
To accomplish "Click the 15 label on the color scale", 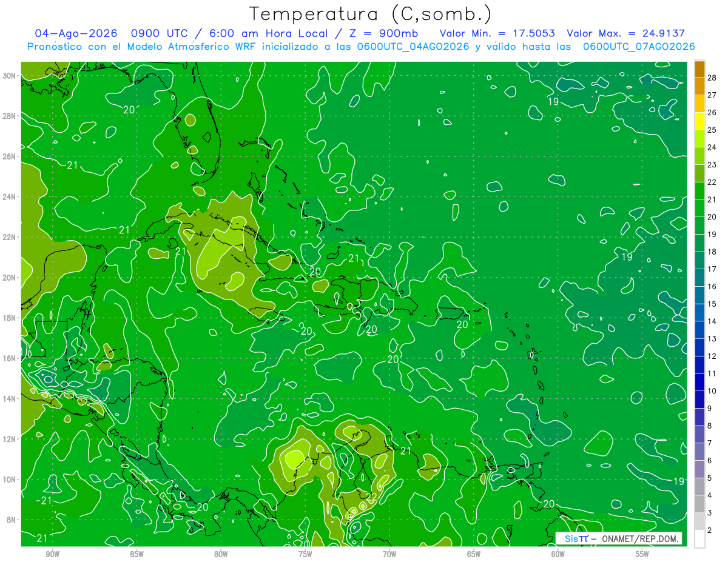I will [x=713, y=304].
